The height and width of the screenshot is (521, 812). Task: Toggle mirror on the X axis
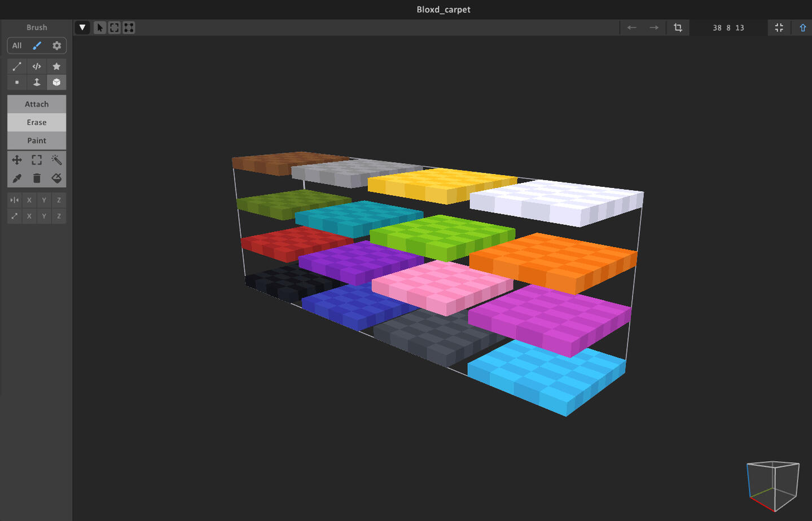coord(29,200)
